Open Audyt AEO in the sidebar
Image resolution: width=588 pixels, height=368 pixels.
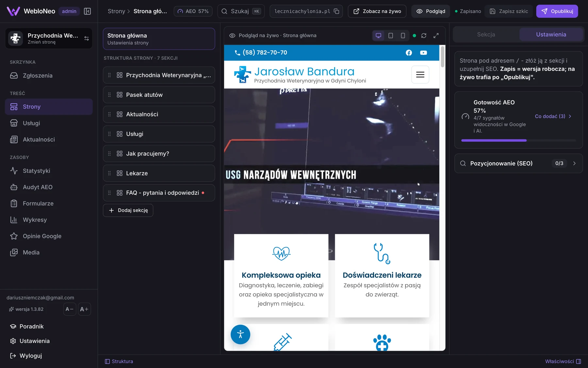(49, 187)
